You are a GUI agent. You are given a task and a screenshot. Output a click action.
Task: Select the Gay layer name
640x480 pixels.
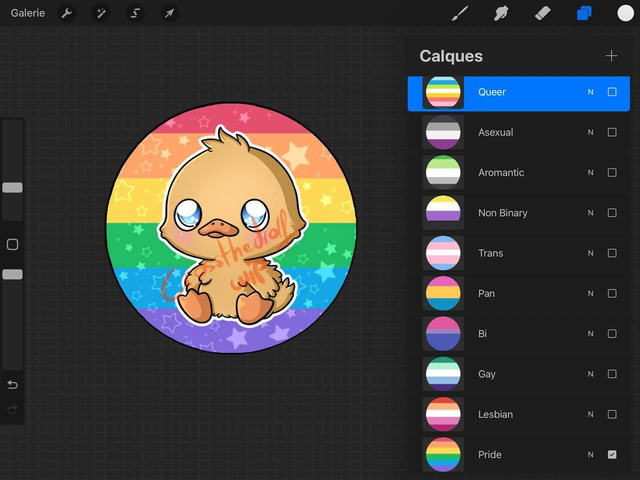[x=487, y=374]
